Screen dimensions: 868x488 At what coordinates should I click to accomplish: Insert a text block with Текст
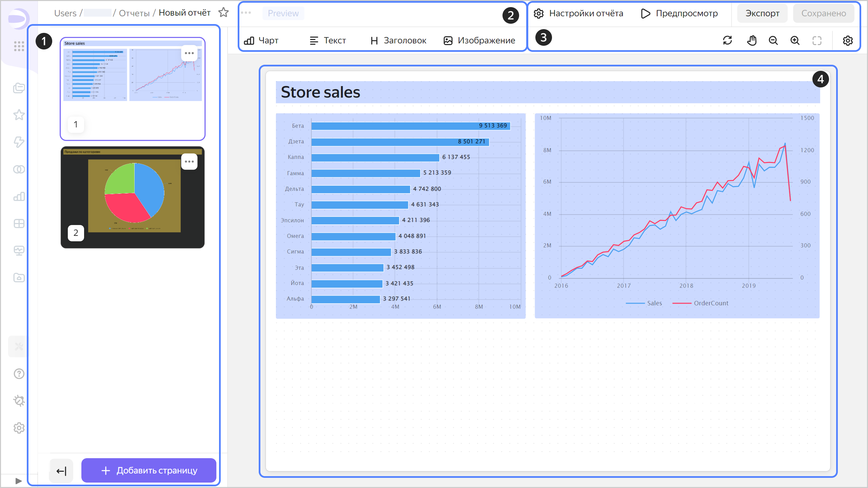(x=328, y=40)
